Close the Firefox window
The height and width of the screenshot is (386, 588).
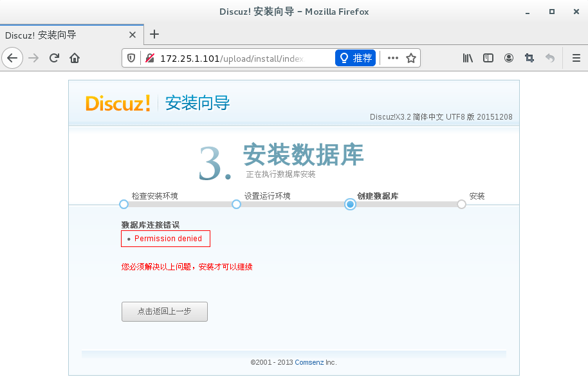click(x=576, y=12)
